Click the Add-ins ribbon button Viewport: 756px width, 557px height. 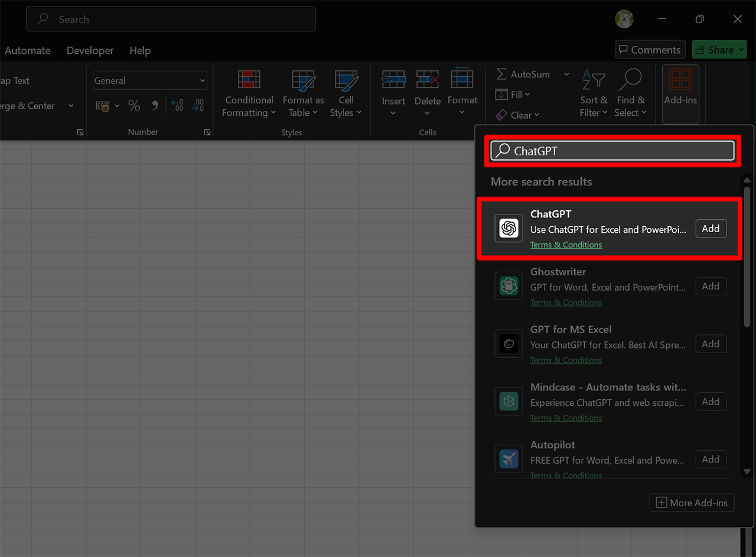point(680,95)
